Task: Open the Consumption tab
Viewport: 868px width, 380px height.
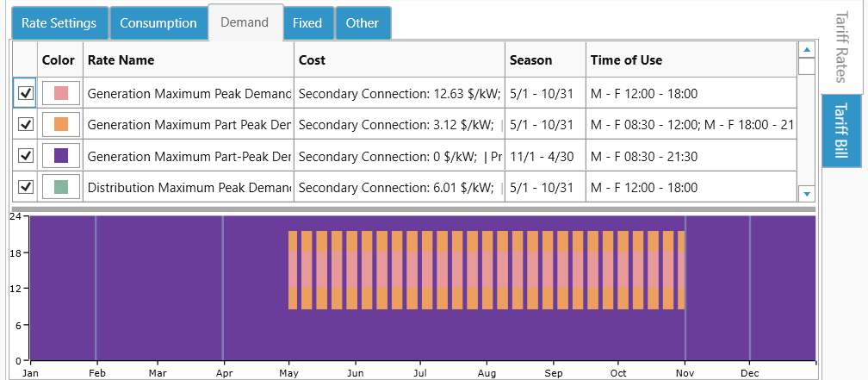Action: (158, 23)
